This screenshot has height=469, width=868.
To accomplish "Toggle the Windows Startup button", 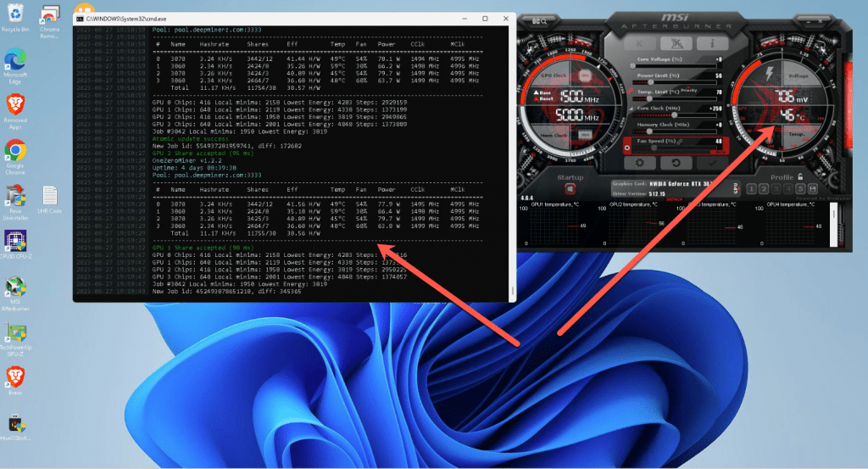I will pyautogui.click(x=570, y=188).
